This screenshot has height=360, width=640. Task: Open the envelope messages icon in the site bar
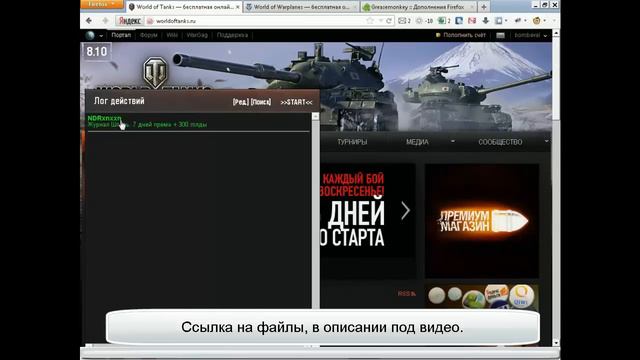500,36
